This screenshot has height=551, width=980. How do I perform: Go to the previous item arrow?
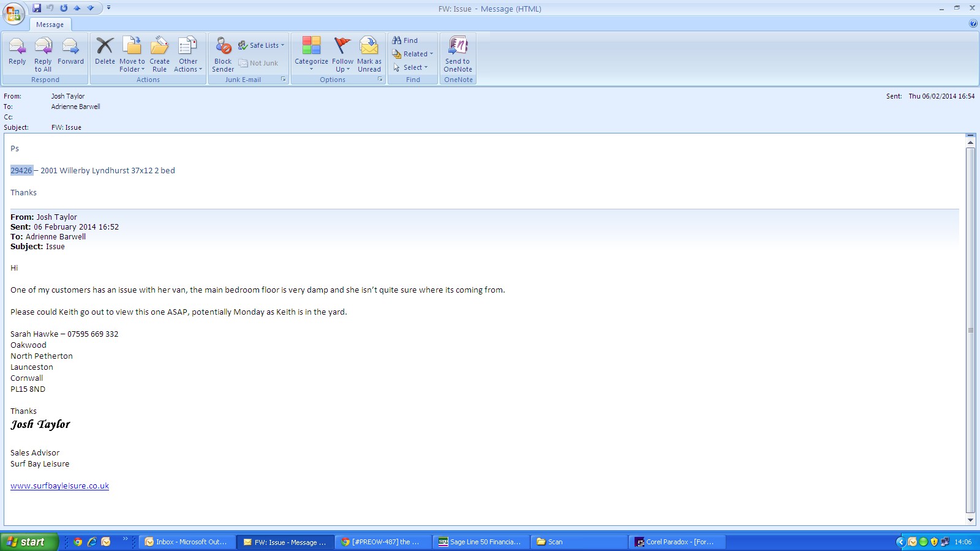coord(77,8)
